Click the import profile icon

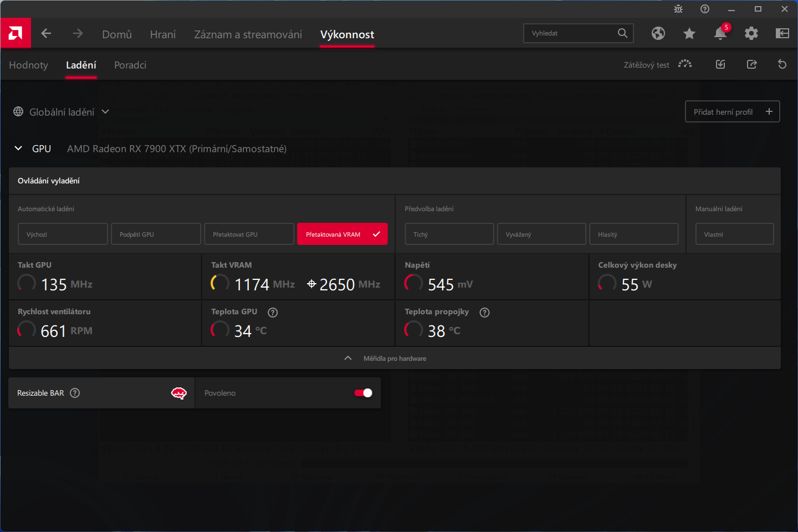[x=720, y=64]
